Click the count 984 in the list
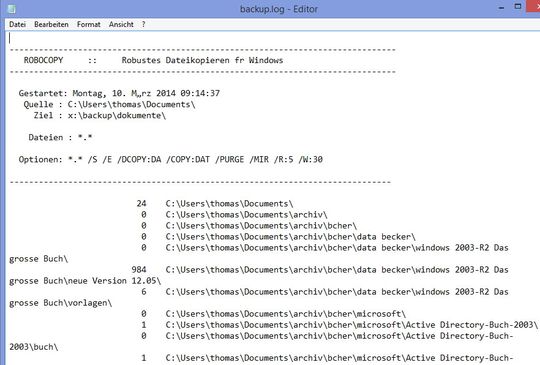540x365 pixels. pyautogui.click(x=139, y=270)
